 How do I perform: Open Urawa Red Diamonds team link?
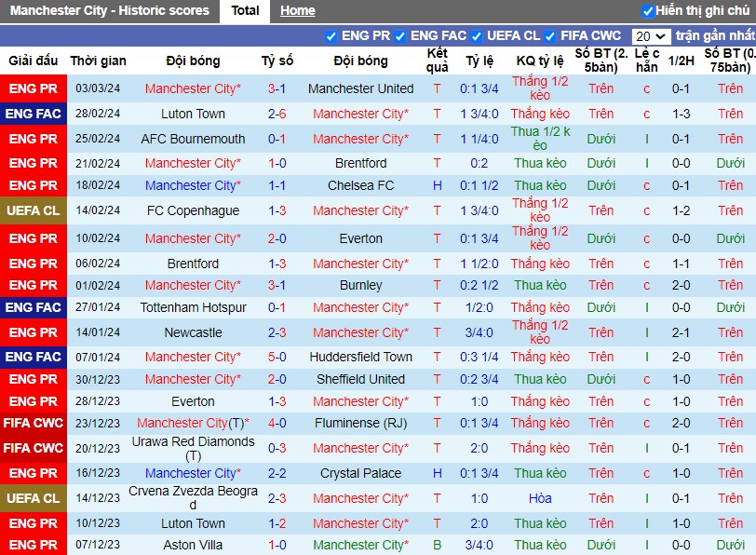click(x=193, y=449)
